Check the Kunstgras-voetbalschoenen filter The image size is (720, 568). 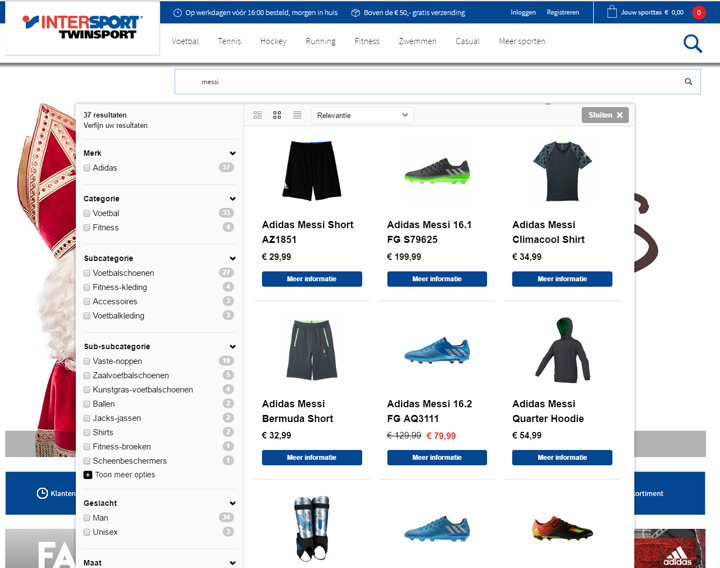87,390
